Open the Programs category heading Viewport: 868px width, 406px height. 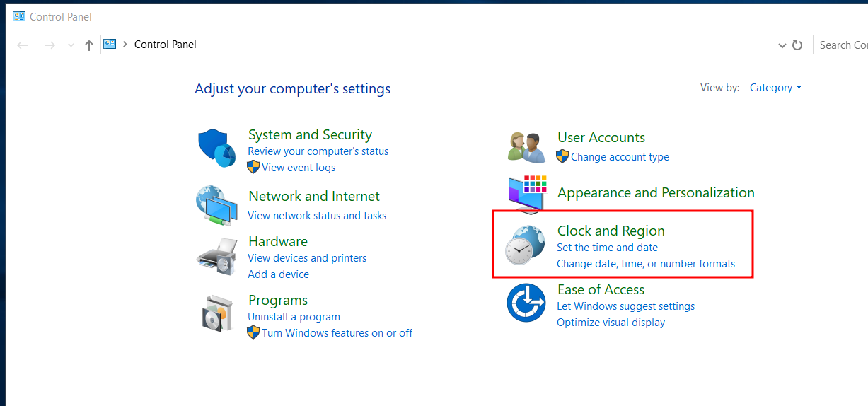(x=278, y=300)
